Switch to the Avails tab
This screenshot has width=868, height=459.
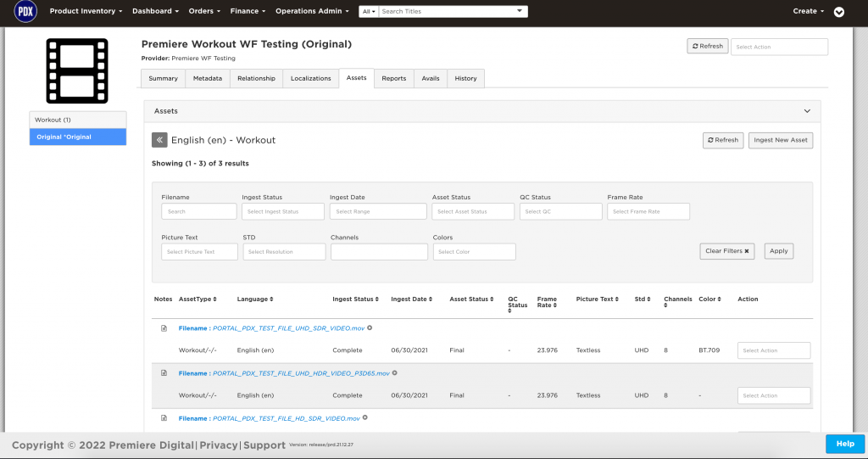(431, 79)
